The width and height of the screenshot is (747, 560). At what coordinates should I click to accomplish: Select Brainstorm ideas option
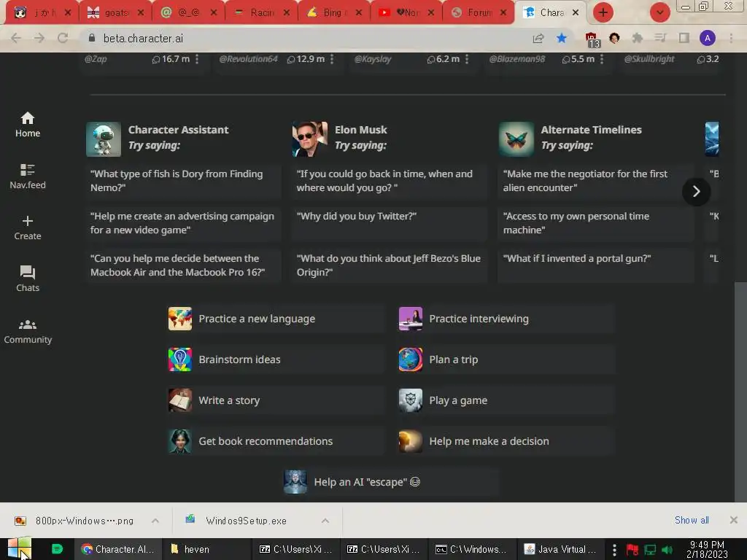276,359
